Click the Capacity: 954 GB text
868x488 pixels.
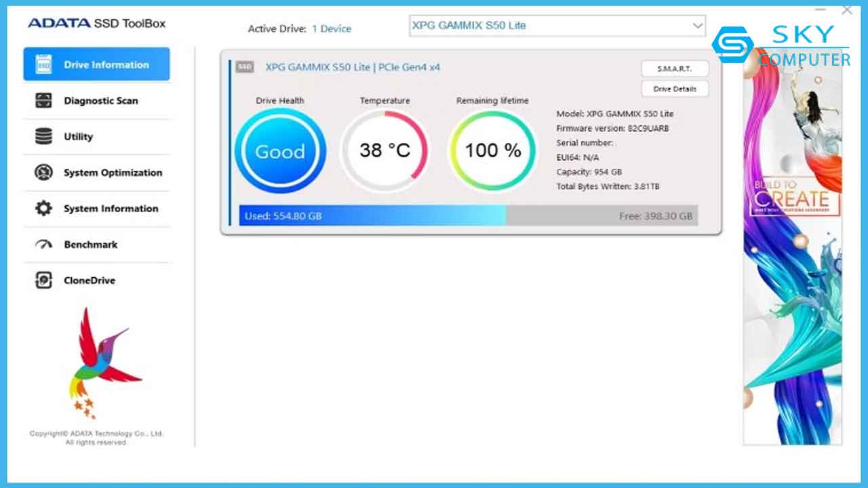click(x=589, y=172)
